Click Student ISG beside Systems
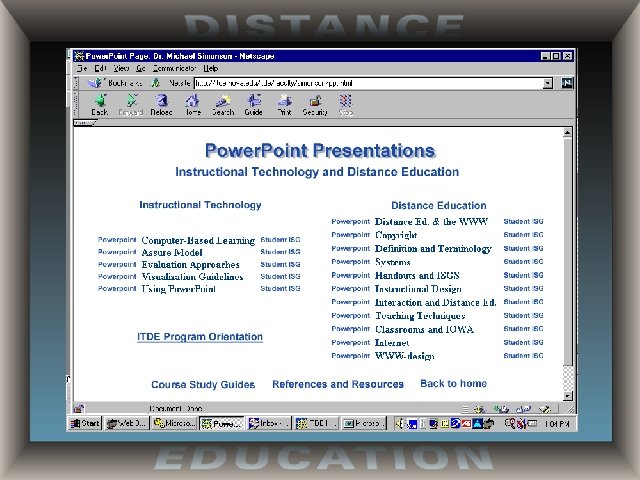Image resolution: width=640 pixels, height=480 pixels. coord(523,262)
